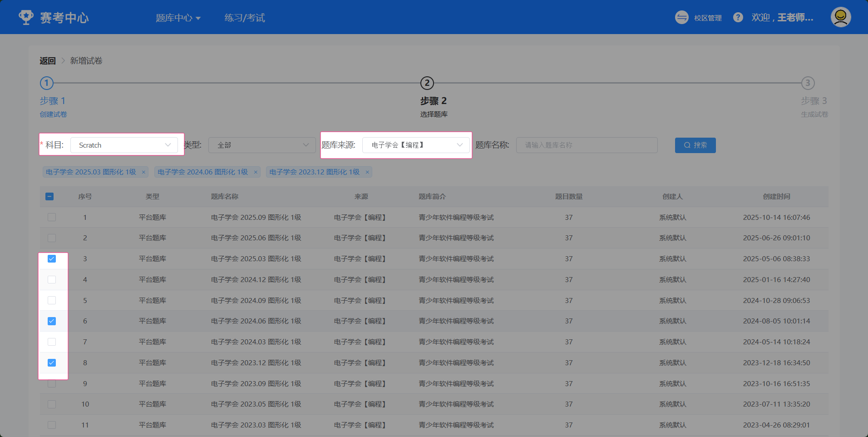Check the row 1 电子学会 2025.09 checkbox

(52, 217)
